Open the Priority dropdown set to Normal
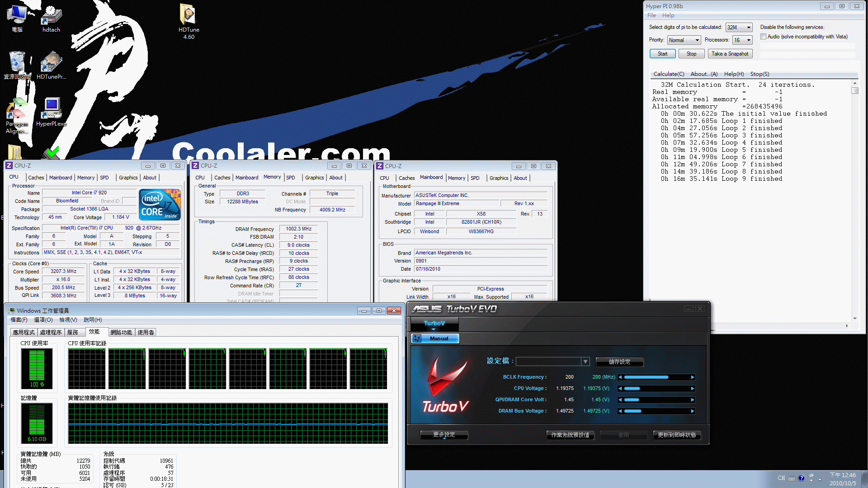Image resolution: width=868 pixels, height=488 pixels. 684,40
